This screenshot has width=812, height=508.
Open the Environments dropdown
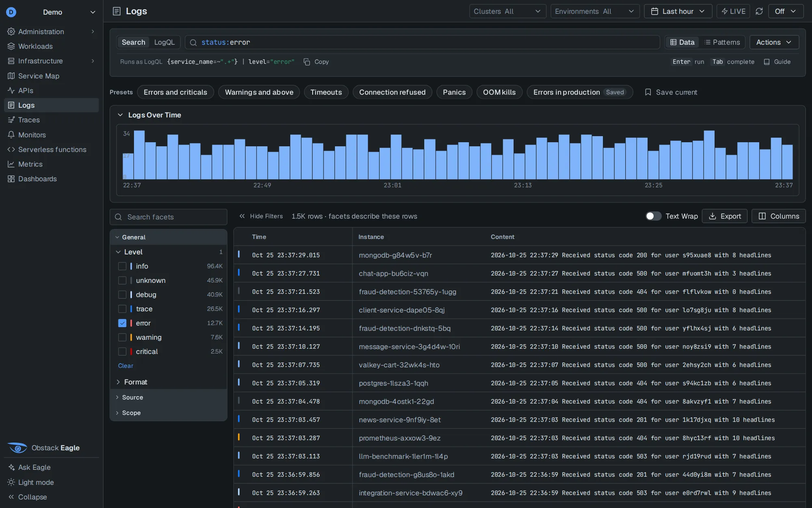click(x=595, y=11)
